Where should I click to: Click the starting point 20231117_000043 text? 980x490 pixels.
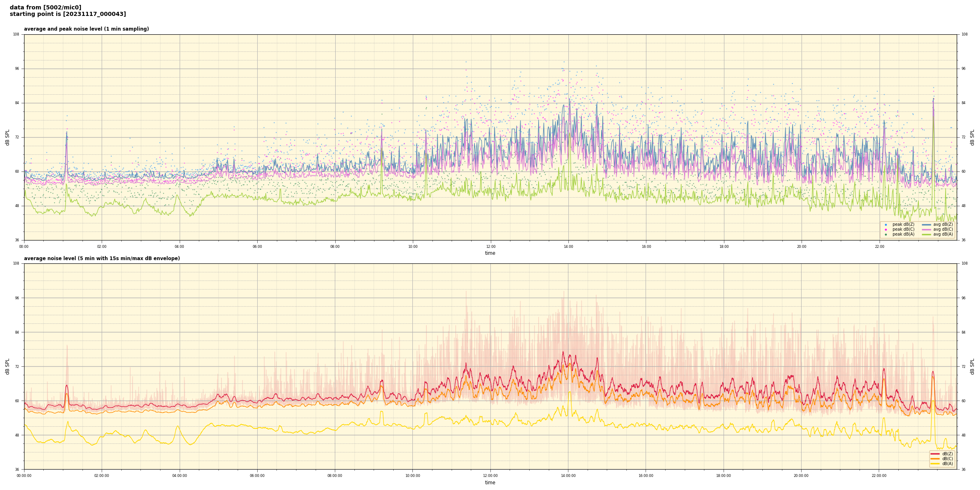(68, 14)
